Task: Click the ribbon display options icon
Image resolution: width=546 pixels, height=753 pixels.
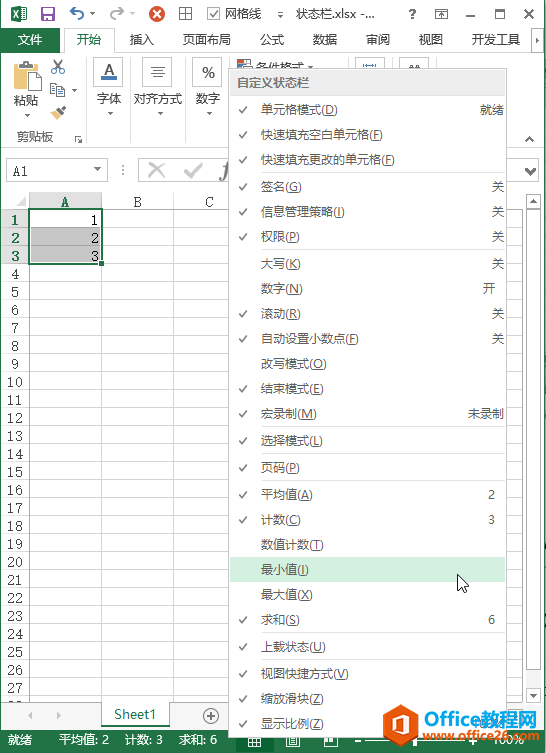Action: (441, 14)
